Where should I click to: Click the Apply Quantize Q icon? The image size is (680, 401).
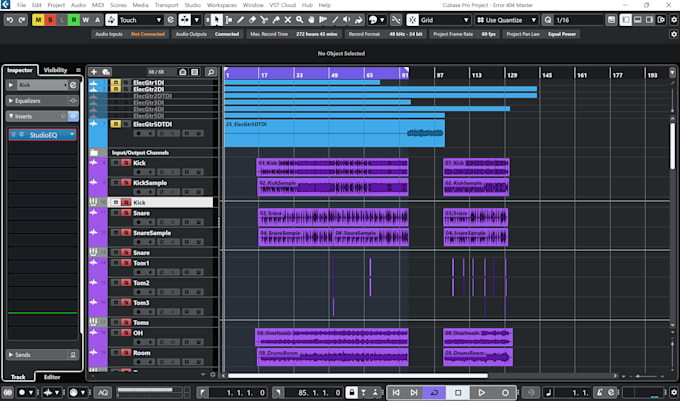pyautogui.click(x=548, y=20)
